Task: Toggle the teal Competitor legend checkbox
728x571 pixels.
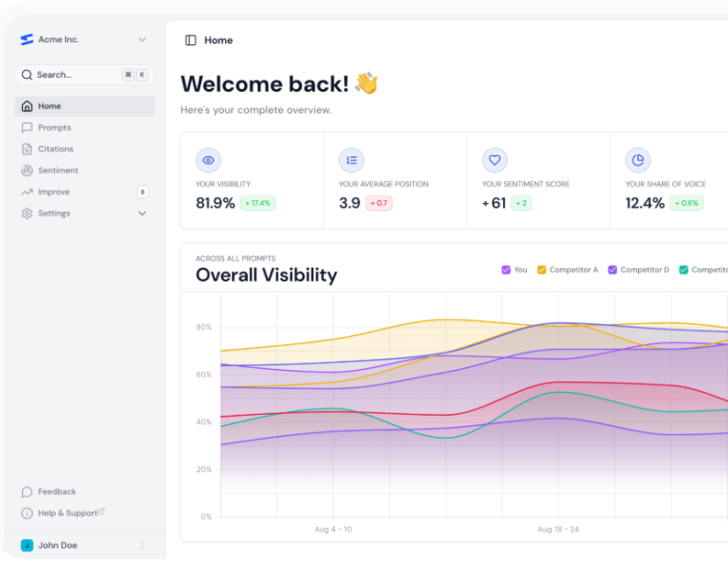Action: pyautogui.click(x=684, y=270)
